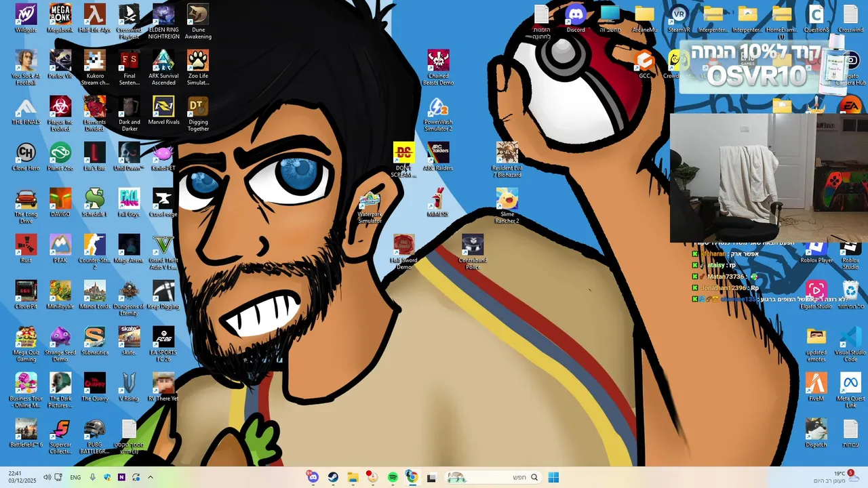Click the taskbar search box
The width and height of the screenshot is (868, 488).
point(494,477)
